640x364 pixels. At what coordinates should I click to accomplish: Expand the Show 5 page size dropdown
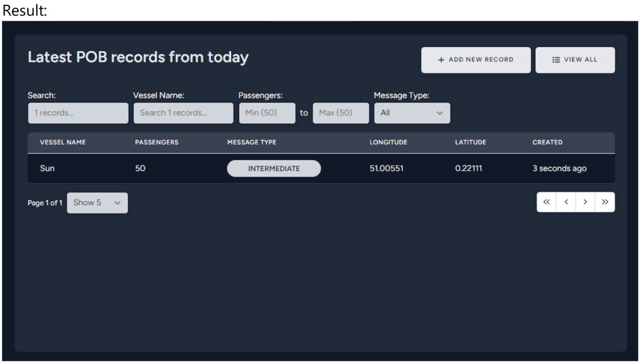pyautogui.click(x=97, y=203)
